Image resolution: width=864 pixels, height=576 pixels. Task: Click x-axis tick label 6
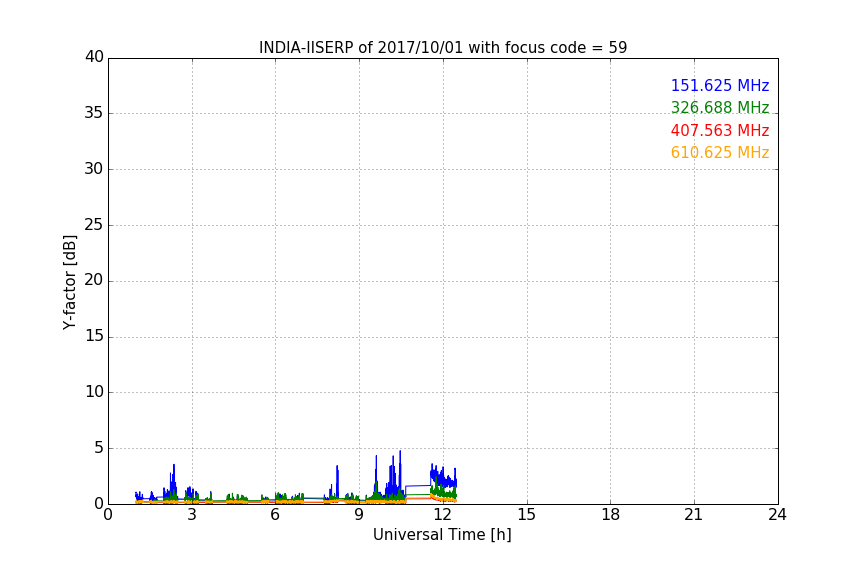(275, 515)
